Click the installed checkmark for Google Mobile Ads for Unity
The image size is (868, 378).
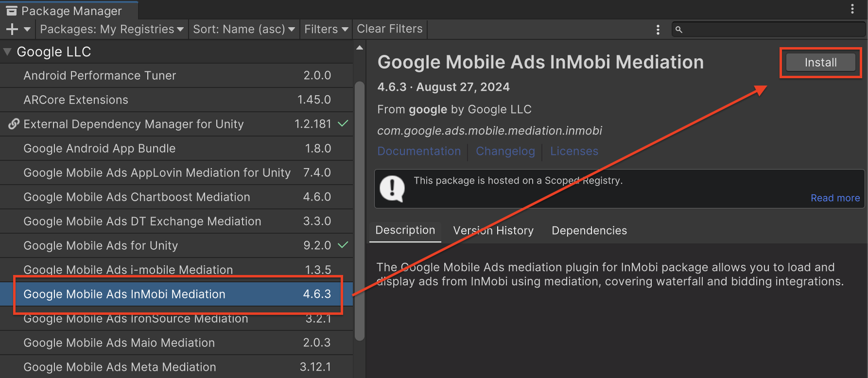(343, 245)
